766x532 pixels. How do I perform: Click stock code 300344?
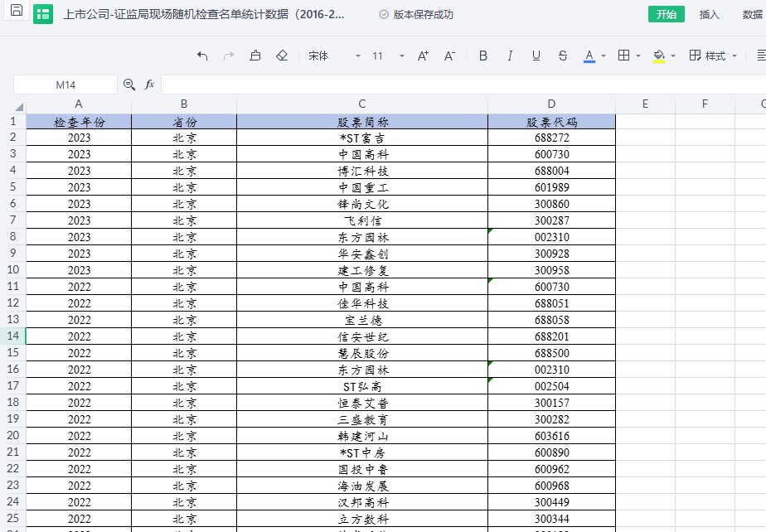click(551, 519)
